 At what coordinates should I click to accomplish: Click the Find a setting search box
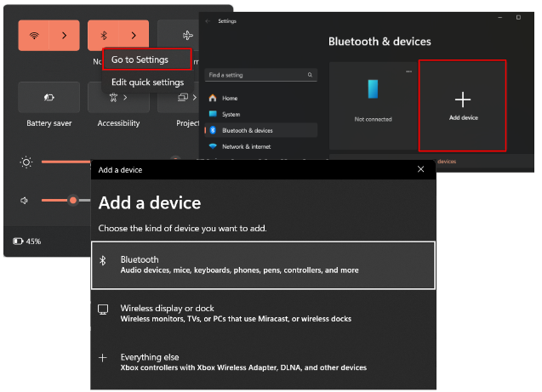261,75
